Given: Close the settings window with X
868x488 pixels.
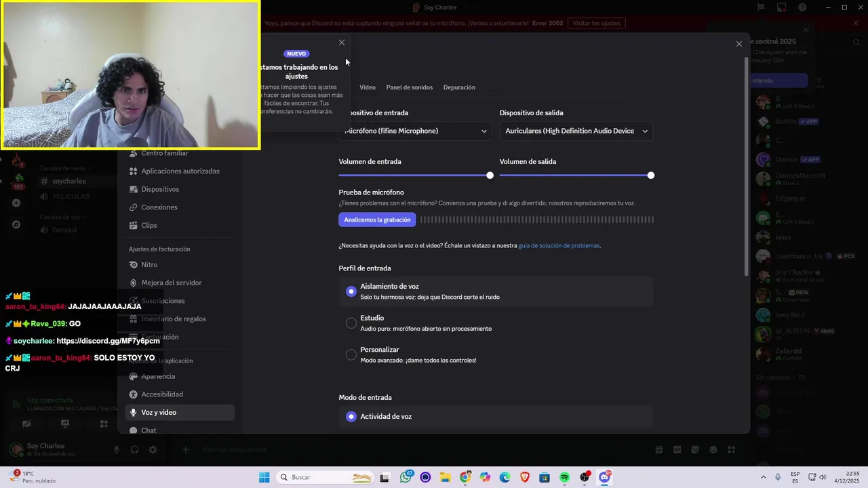Looking at the screenshot, I should tap(739, 44).
